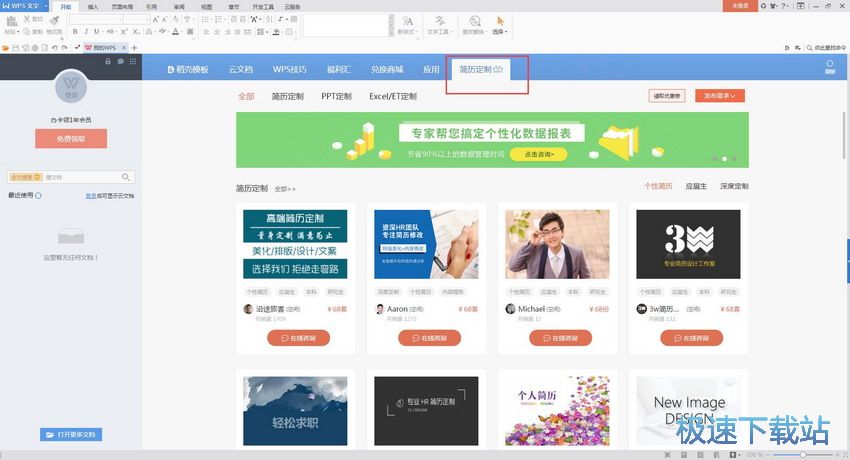850x460 pixels.
Task: Expand the 发布需求 dropdown button
Action: pyautogui.click(x=719, y=96)
